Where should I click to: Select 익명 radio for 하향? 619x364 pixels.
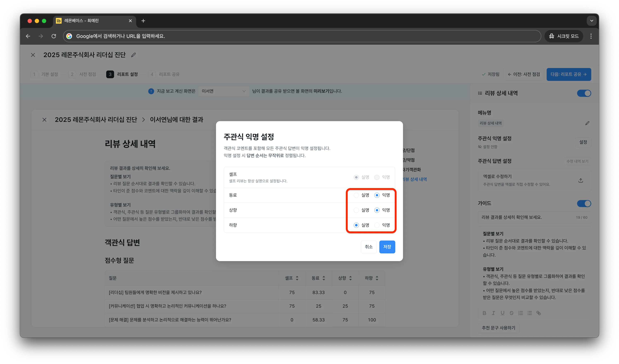(x=377, y=225)
